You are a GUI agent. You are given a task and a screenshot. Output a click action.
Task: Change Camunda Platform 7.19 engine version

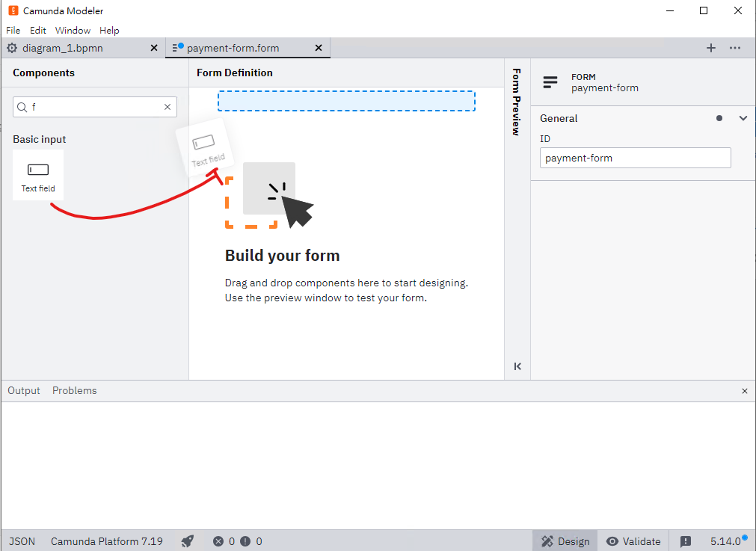[x=107, y=541]
